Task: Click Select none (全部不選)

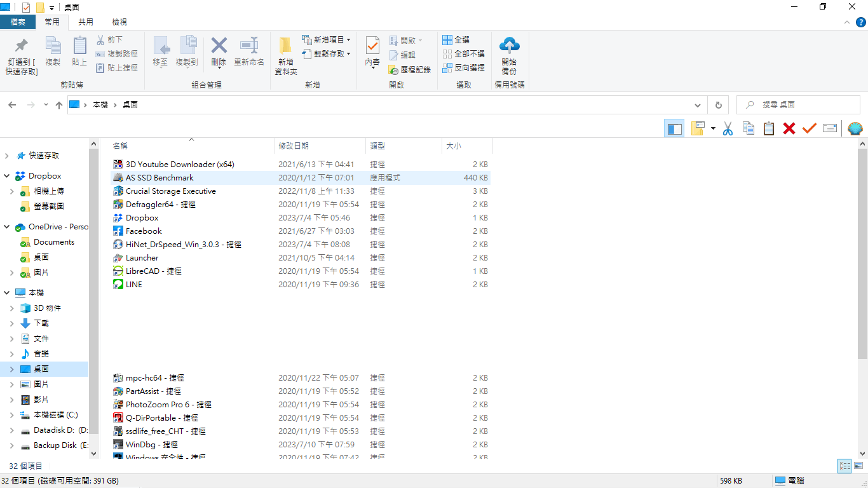Action: (x=463, y=53)
